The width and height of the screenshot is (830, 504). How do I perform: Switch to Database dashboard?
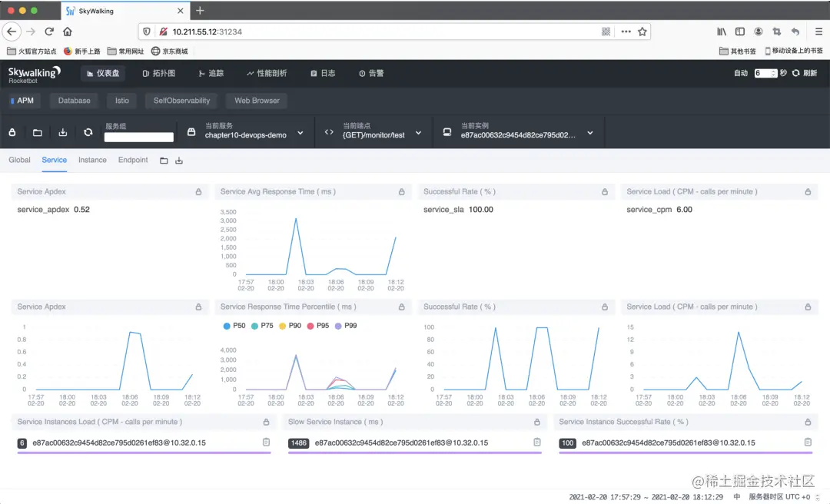click(x=74, y=101)
